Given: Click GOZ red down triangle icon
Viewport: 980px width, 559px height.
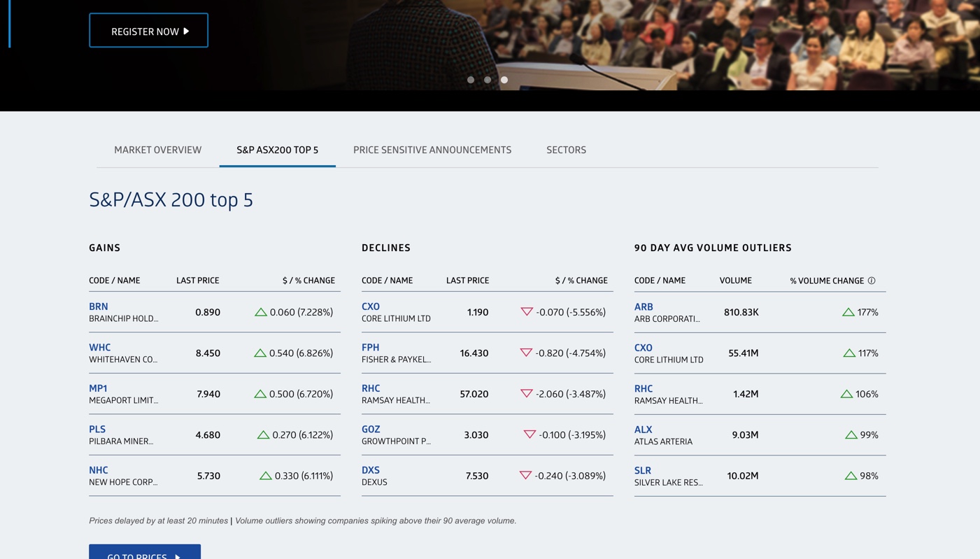Looking at the screenshot, I should point(530,434).
